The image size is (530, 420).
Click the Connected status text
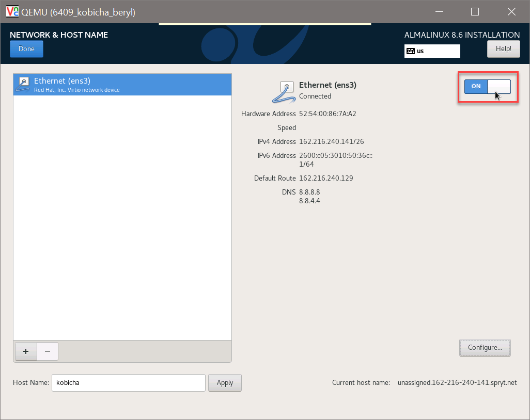(x=315, y=96)
